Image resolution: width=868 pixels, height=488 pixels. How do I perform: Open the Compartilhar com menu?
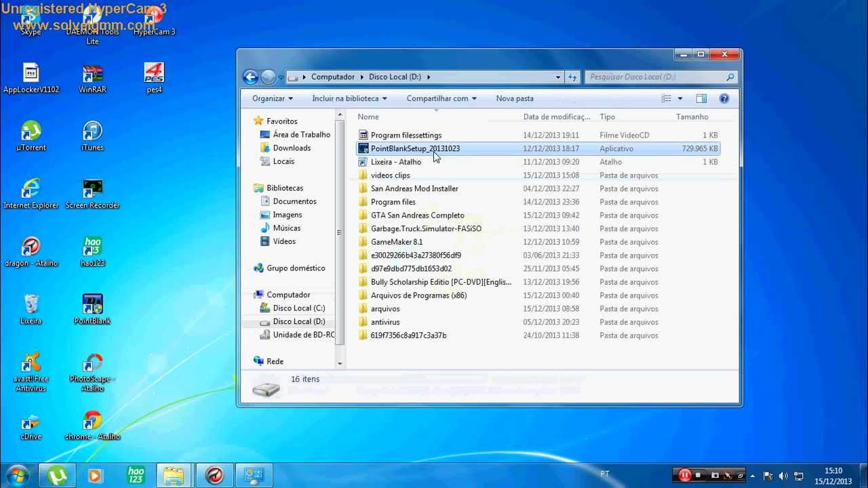[441, 99]
